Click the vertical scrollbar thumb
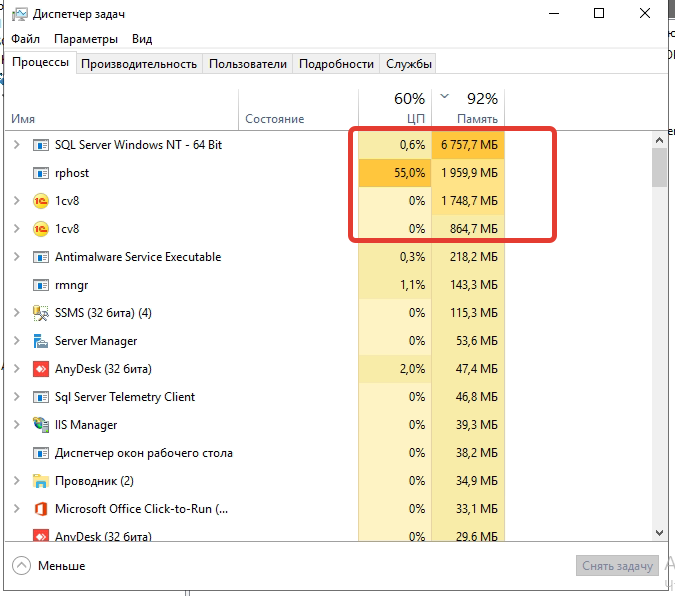 [659, 168]
